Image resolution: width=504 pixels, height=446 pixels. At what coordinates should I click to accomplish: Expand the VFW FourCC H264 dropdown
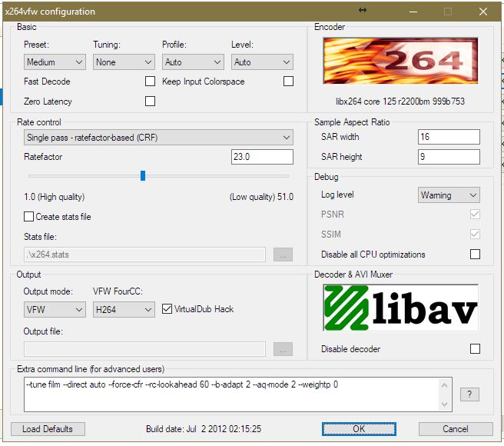pos(124,310)
